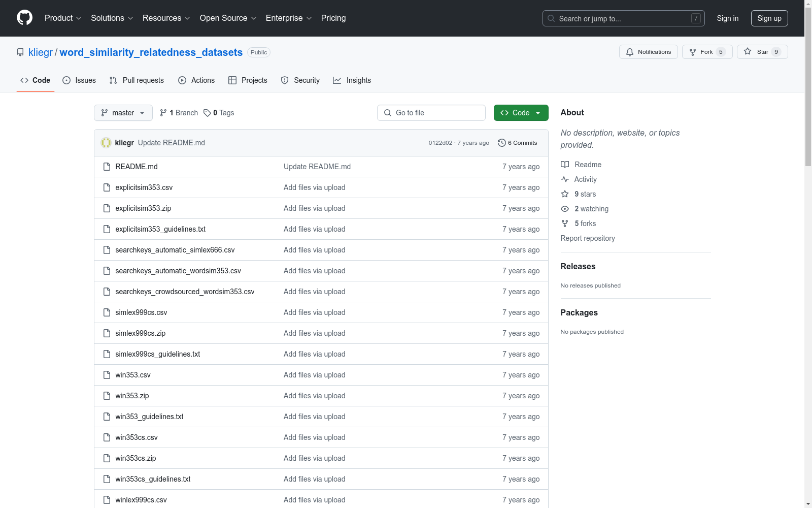Screen dimensions: 812x508
Task: Open file searchkeys_automatic_simlex666.csv
Action: tap(175, 250)
